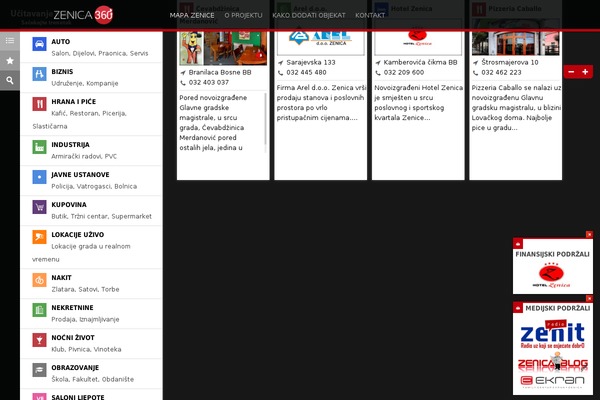Open the AUTO category title
The height and width of the screenshot is (400, 600).
tap(61, 42)
